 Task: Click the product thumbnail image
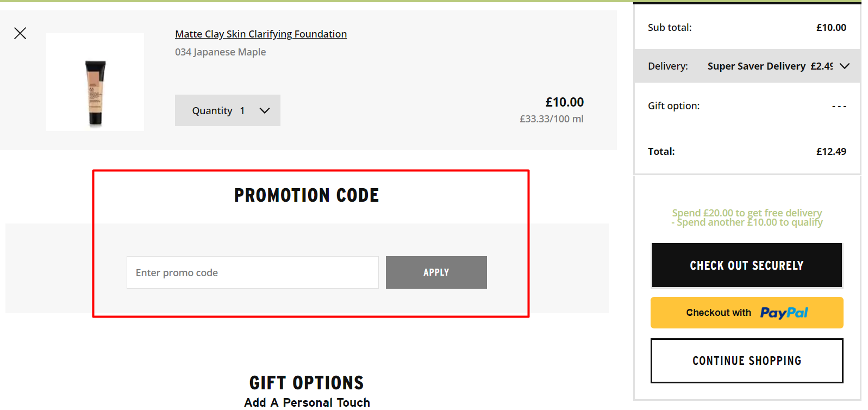click(95, 82)
